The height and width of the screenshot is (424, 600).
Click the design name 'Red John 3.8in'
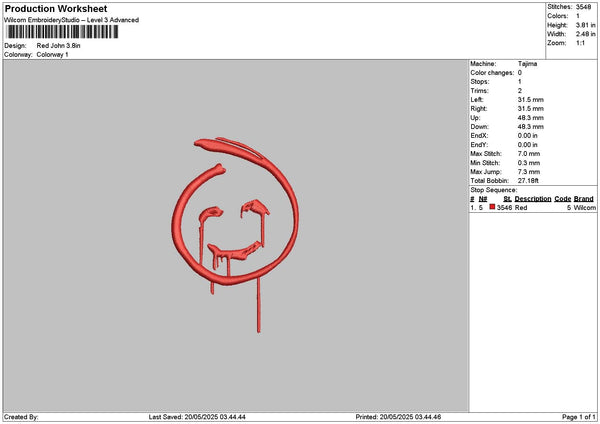click(x=59, y=46)
